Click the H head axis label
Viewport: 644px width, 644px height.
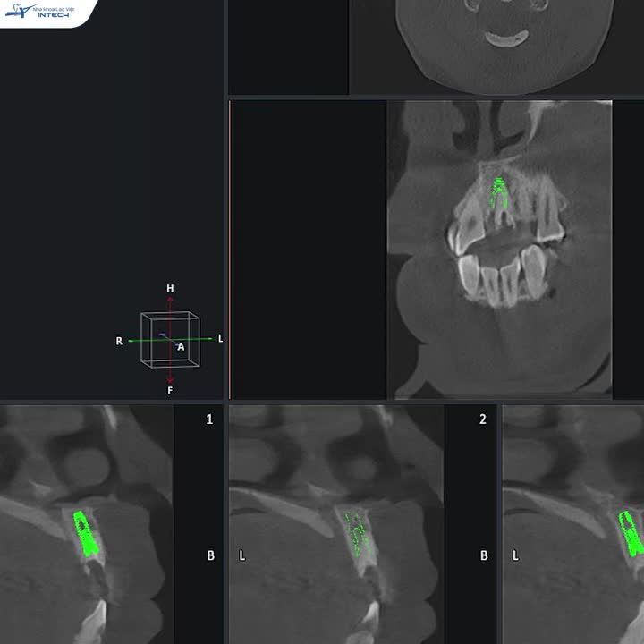tap(170, 289)
